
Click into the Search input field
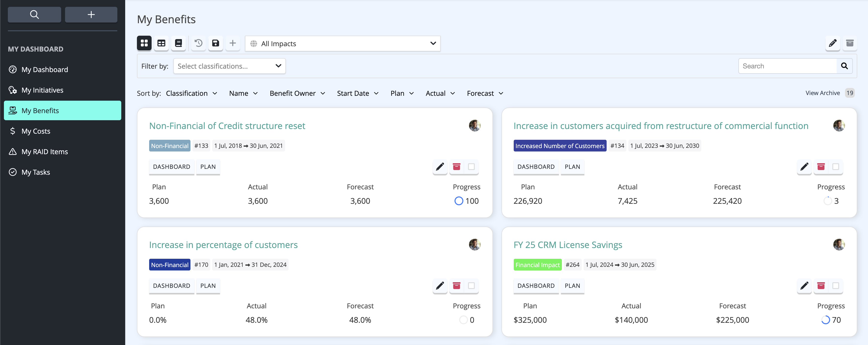tap(788, 66)
